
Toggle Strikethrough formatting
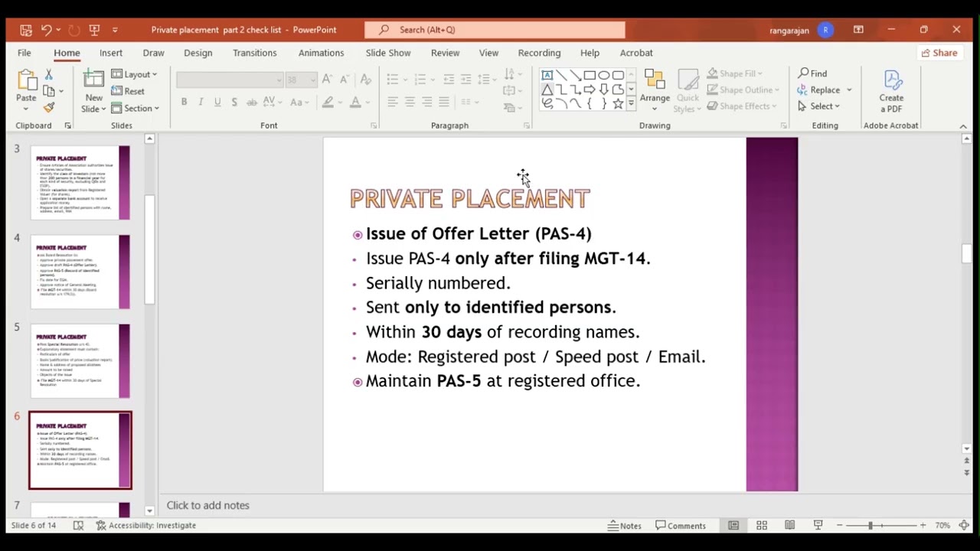pyautogui.click(x=251, y=102)
